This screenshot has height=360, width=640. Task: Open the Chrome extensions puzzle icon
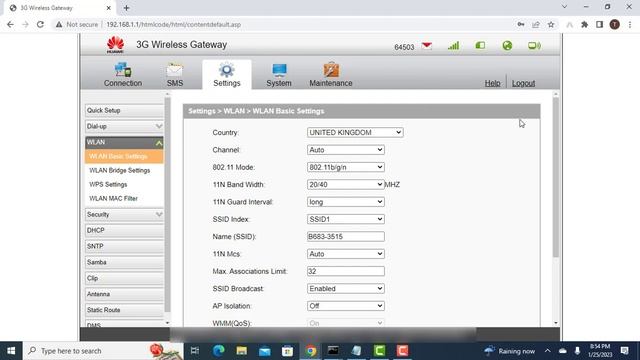(x=584, y=24)
